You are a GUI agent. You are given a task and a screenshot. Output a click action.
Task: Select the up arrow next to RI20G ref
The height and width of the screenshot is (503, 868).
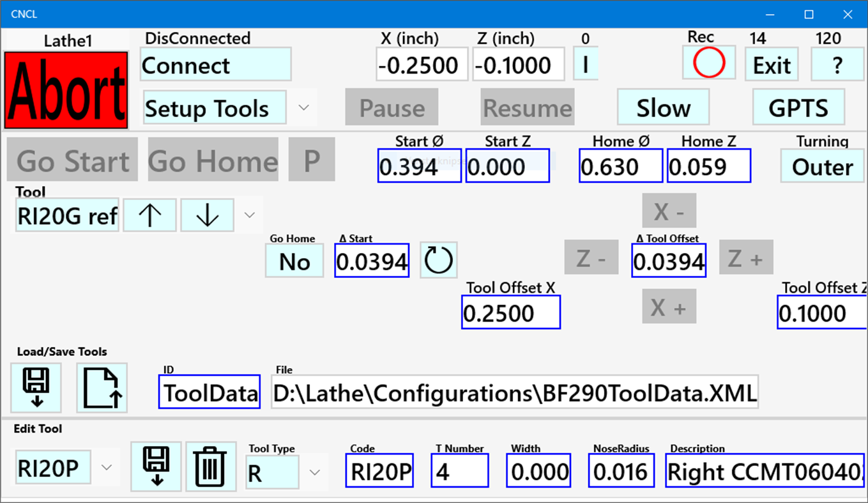pyautogui.click(x=149, y=215)
